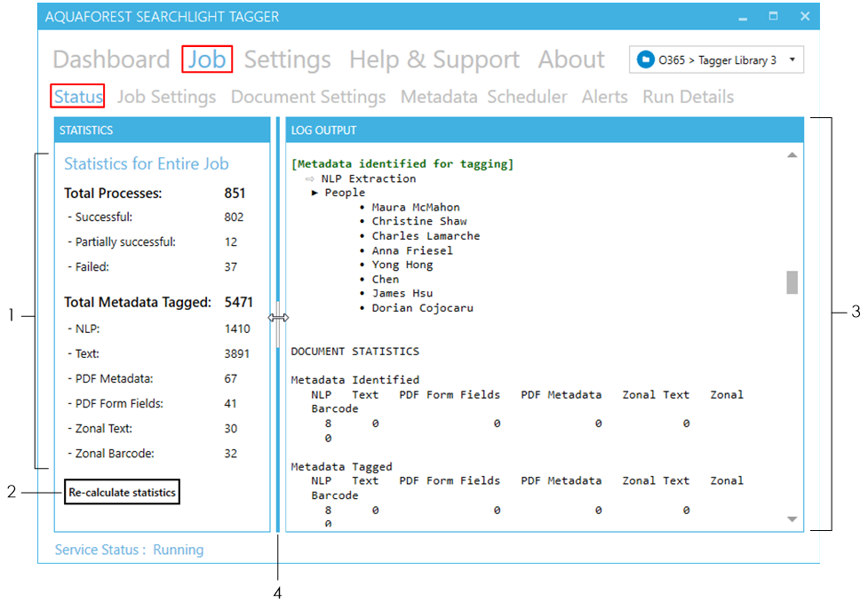Click the panel splitter resize handle
The height and width of the screenshot is (610, 868).
tap(278, 317)
